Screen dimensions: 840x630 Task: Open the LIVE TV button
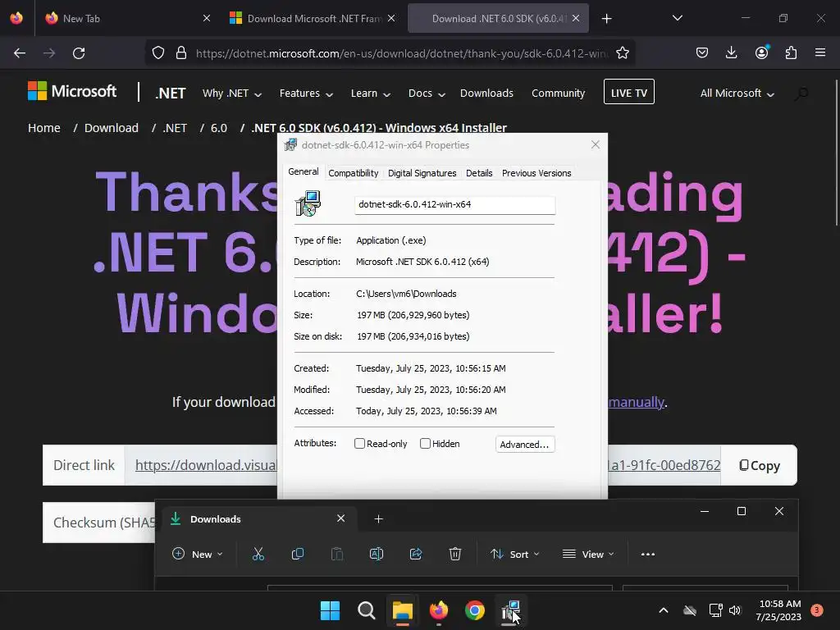(x=629, y=92)
